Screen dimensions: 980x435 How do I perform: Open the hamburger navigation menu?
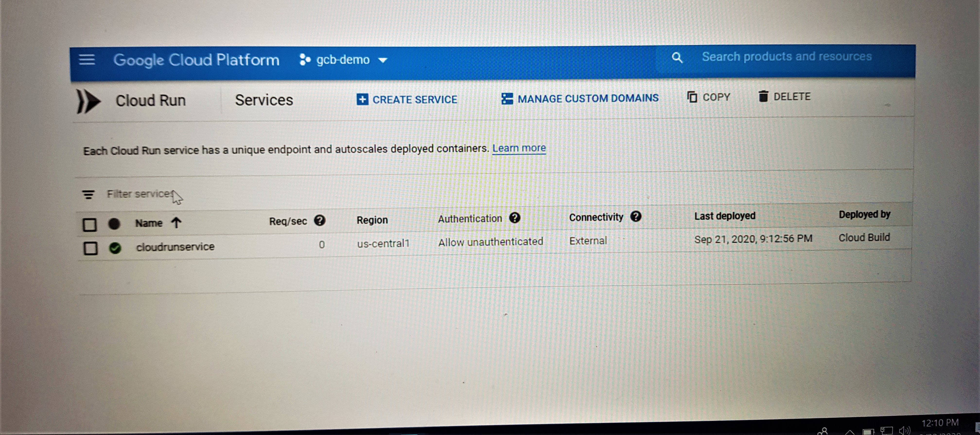87,60
